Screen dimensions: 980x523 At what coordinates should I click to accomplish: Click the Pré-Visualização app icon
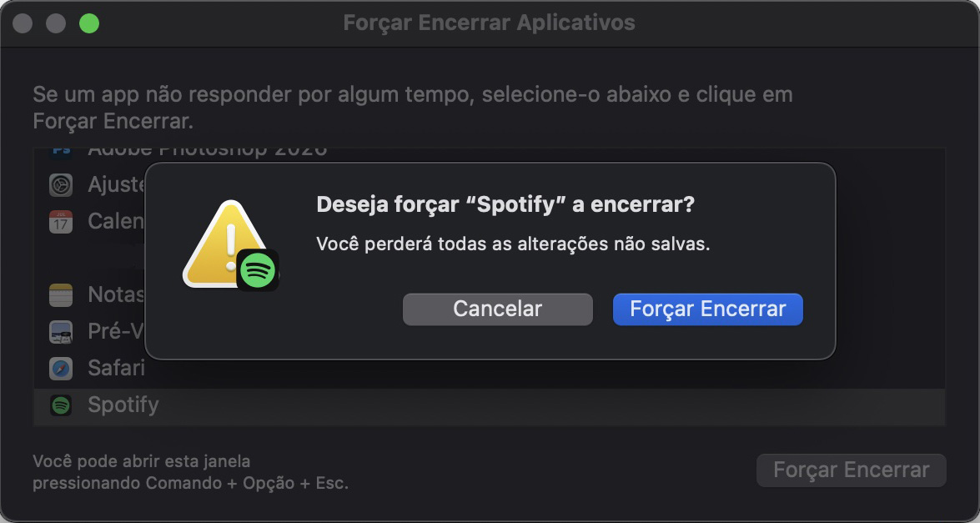click(60, 331)
